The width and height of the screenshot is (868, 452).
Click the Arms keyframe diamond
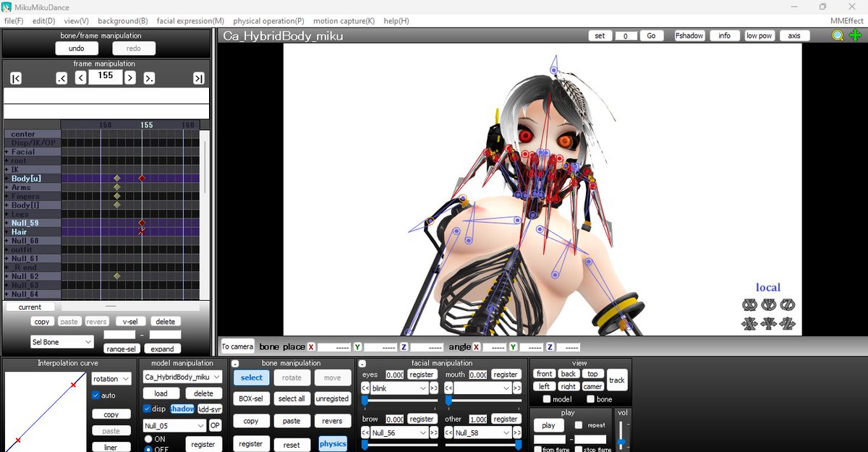coord(116,187)
